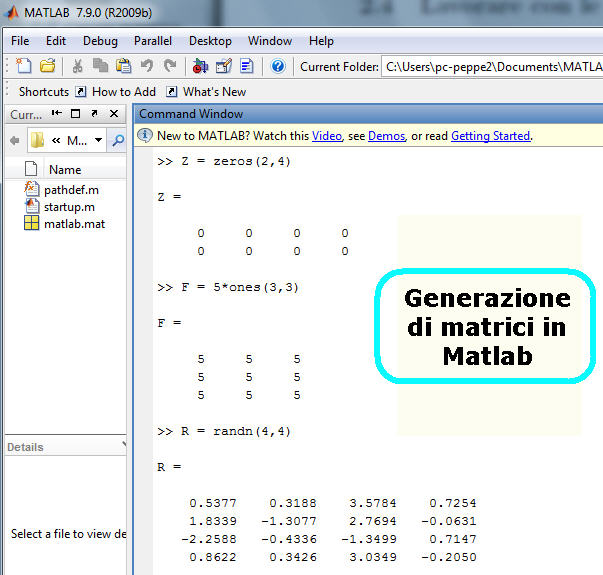Screen dimensions: 603x575
Task: Undock the Current Folder panel
Action: point(94,113)
